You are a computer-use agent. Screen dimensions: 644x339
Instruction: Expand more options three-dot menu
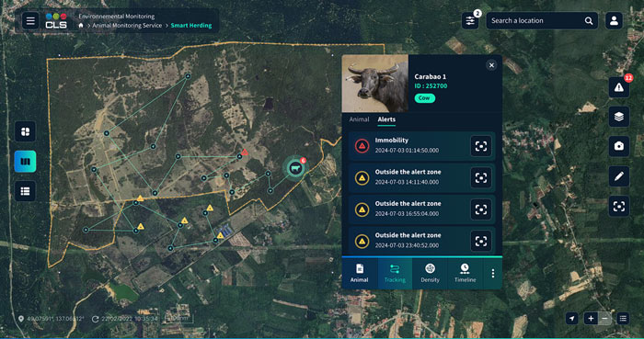tap(493, 274)
